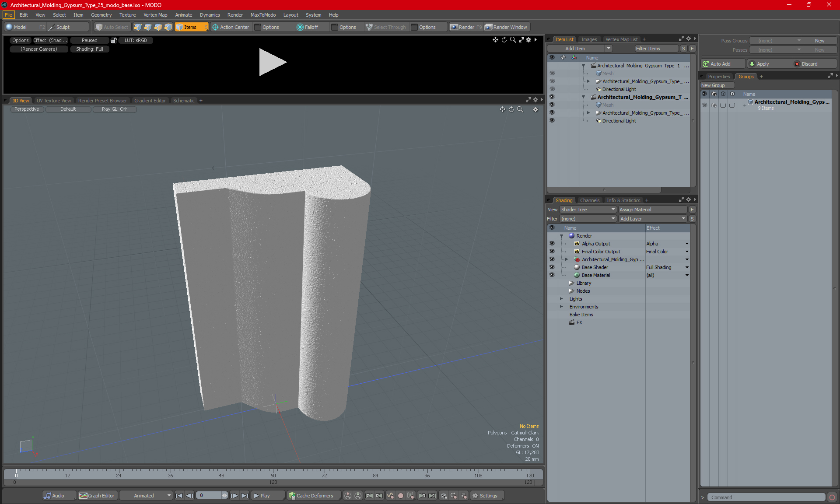
Task: Open Graph Editor
Action: point(97,496)
